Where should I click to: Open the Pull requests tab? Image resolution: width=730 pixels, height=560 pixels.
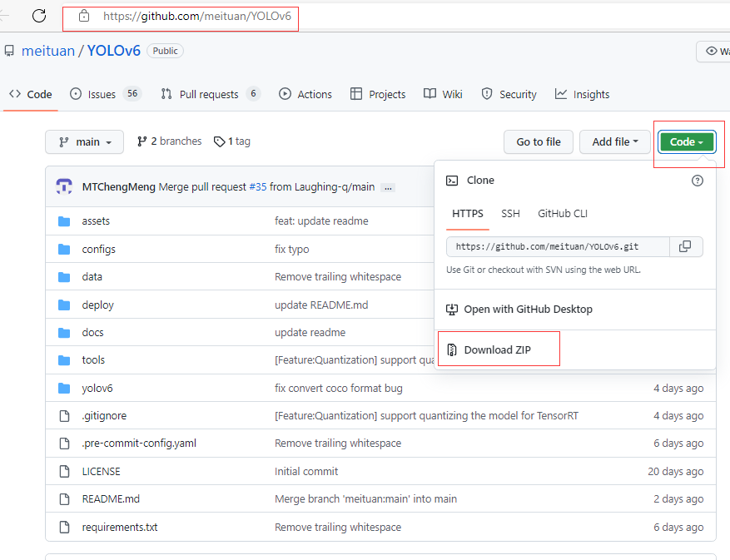coord(211,95)
